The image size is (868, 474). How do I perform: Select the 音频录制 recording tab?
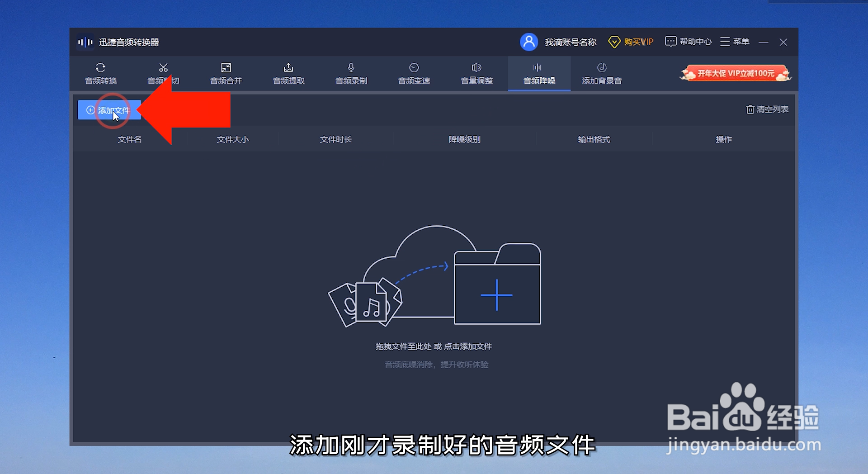[351, 74]
